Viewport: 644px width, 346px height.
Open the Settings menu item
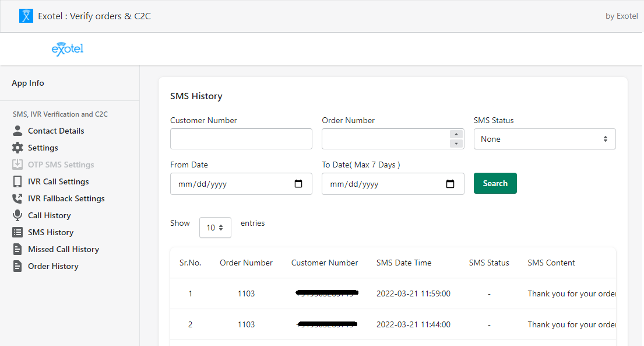coord(43,148)
